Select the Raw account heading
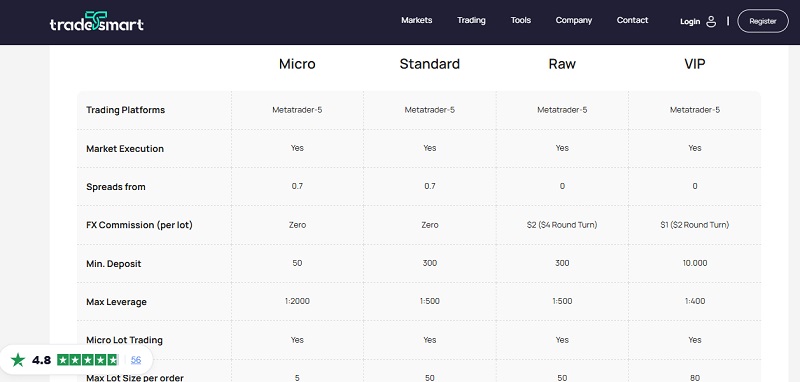The width and height of the screenshot is (800, 382). point(562,64)
